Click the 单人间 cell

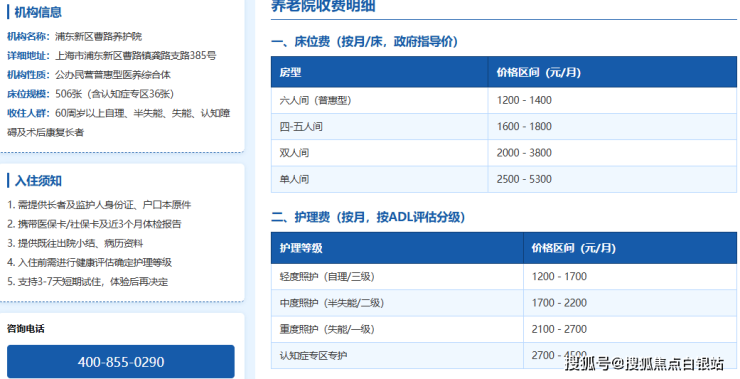[379, 179]
